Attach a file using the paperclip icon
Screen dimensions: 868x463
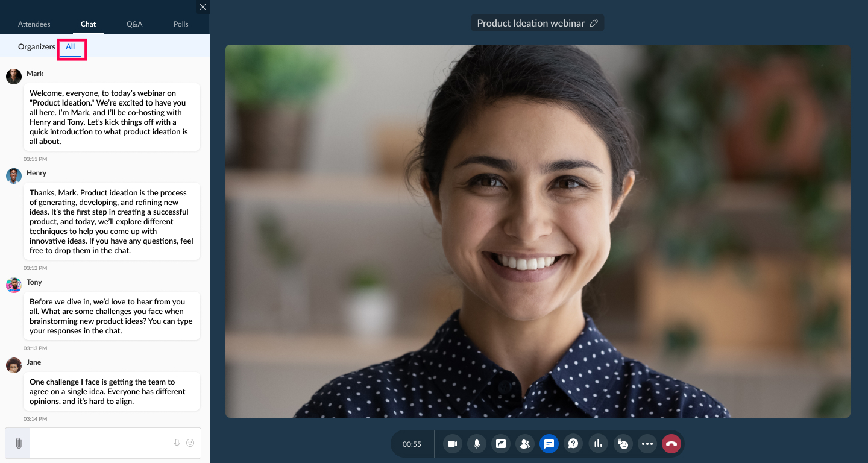18,443
